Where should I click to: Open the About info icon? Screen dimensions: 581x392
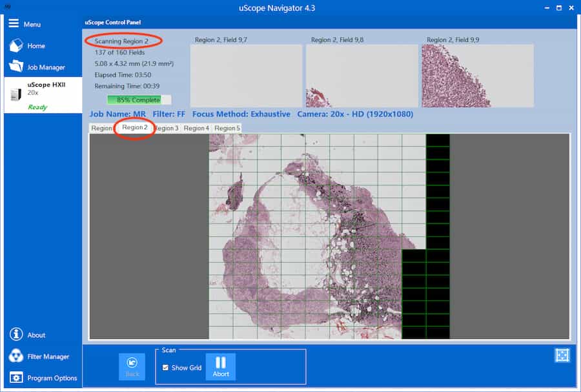(x=16, y=335)
